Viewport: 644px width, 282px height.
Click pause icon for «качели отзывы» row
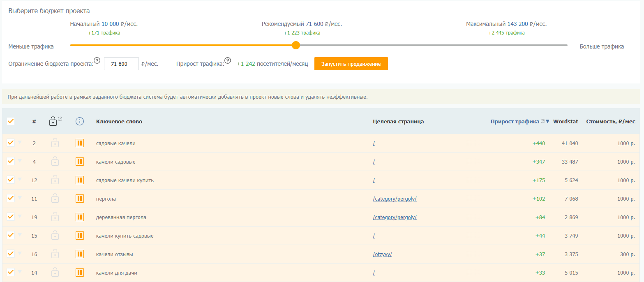(80, 254)
